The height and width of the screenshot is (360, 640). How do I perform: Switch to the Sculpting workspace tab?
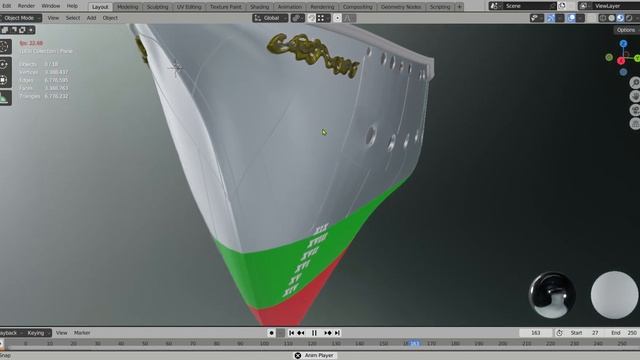point(158,7)
